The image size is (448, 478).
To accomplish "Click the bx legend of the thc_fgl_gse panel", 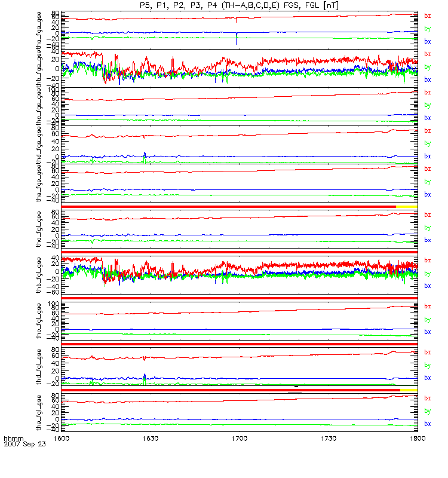I will (x=428, y=332).
